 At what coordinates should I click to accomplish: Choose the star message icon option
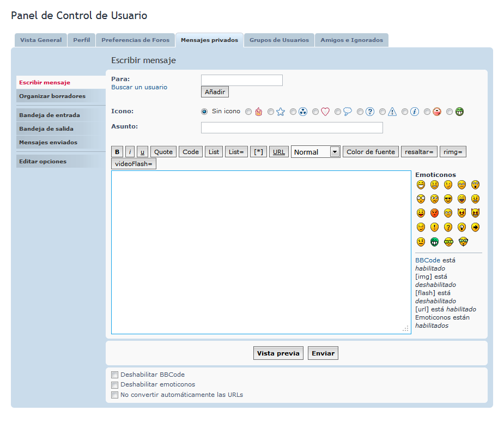pyautogui.click(x=271, y=112)
